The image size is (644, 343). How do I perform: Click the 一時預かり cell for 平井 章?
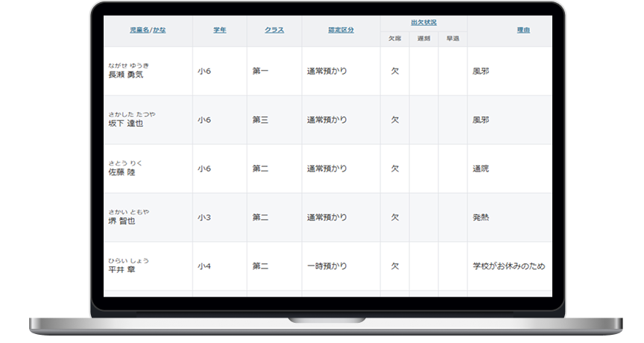coord(326,265)
